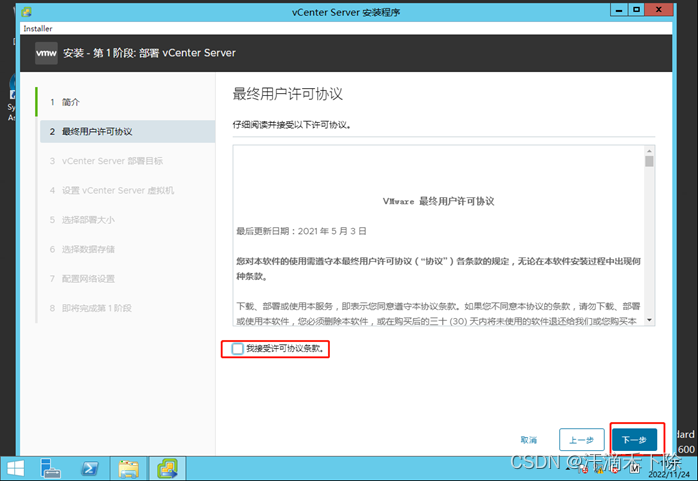Image resolution: width=698 pixels, height=481 pixels.
Task: Click the scroll up arrow of the license text
Action: point(649,151)
